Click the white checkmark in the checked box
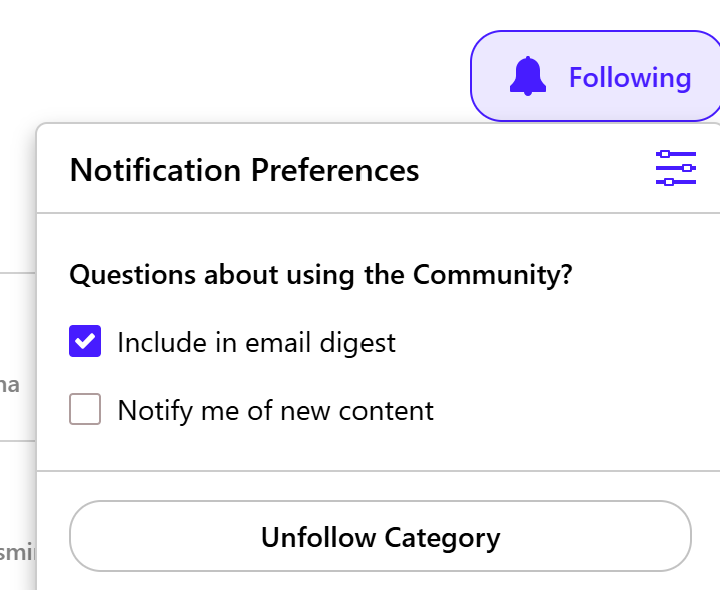Viewport: 720px width, 590px height. [85, 342]
